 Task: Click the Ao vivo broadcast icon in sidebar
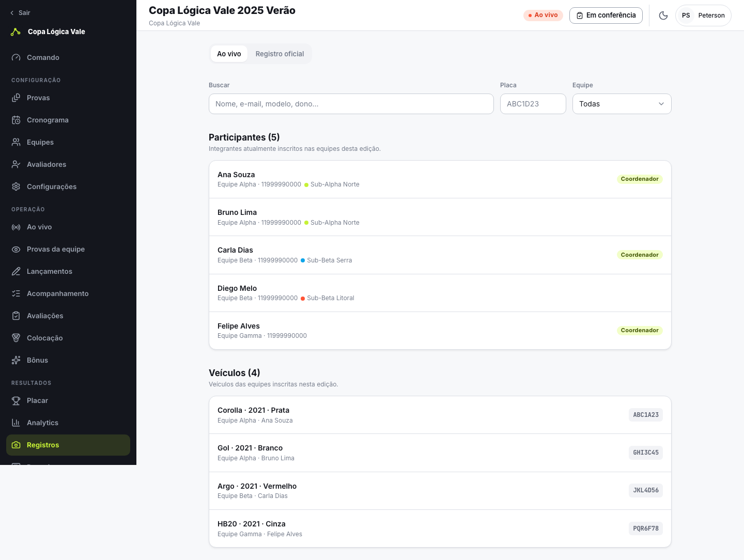(x=16, y=227)
